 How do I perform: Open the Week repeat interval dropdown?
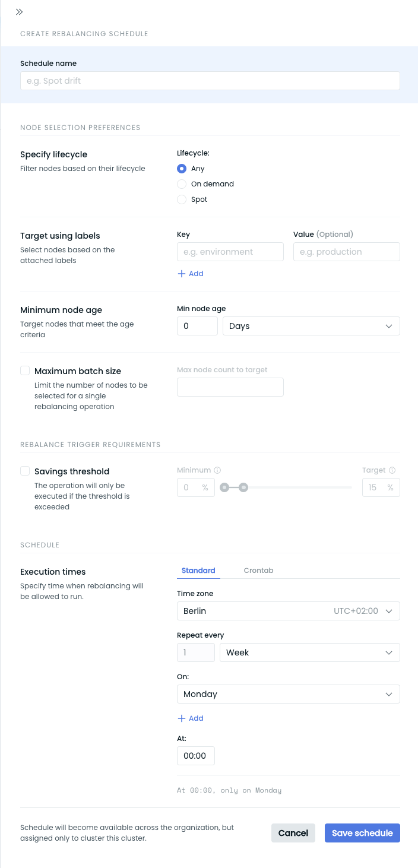pyautogui.click(x=309, y=652)
